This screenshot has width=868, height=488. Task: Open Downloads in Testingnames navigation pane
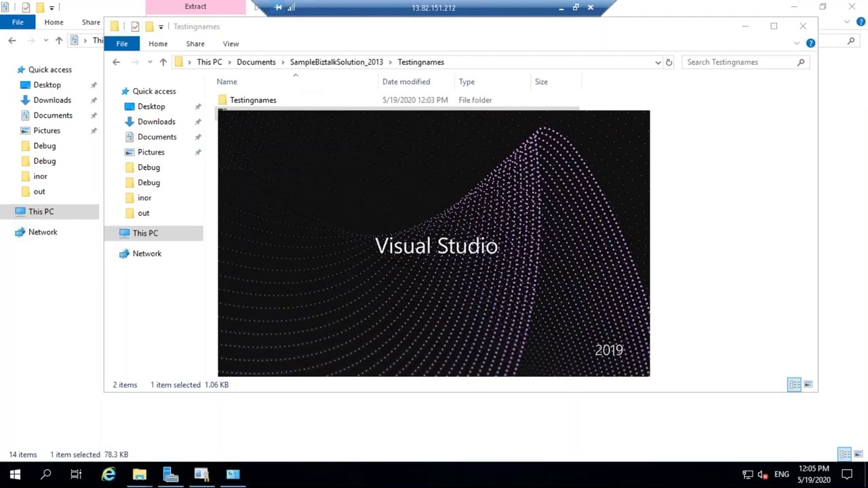coord(156,121)
